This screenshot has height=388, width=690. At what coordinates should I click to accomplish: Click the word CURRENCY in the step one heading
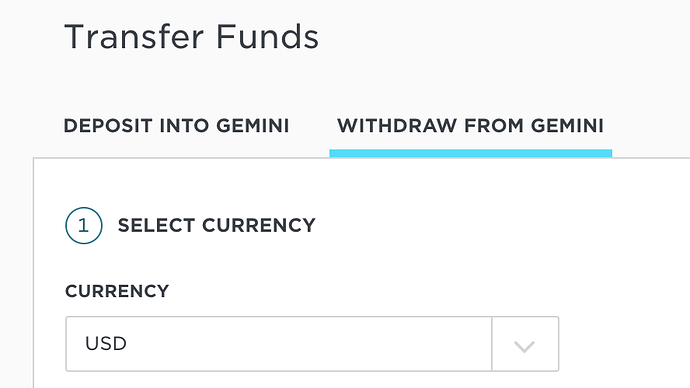(x=259, y=226)
